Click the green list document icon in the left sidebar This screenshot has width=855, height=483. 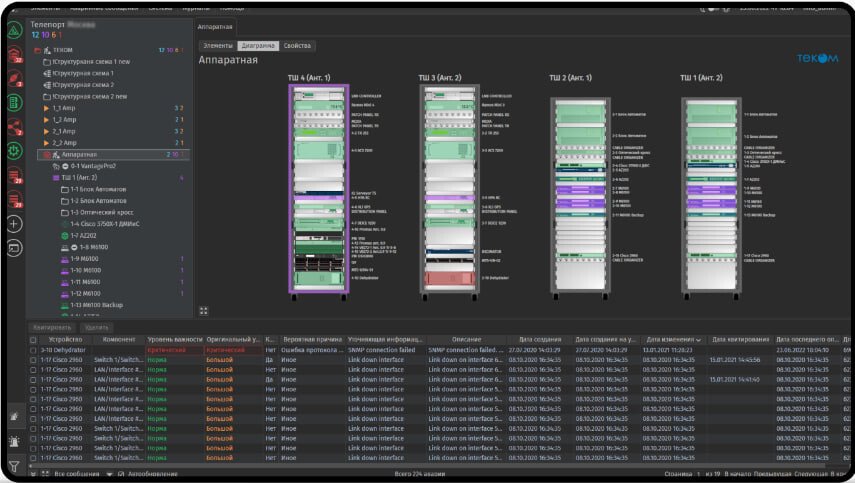[x=14, y=103]
